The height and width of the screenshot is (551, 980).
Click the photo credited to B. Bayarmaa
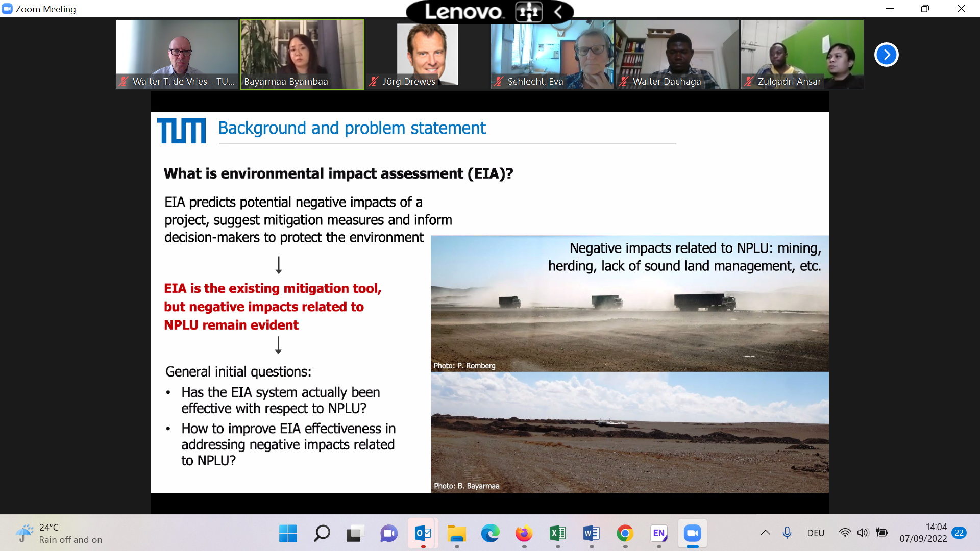point(629,433)
